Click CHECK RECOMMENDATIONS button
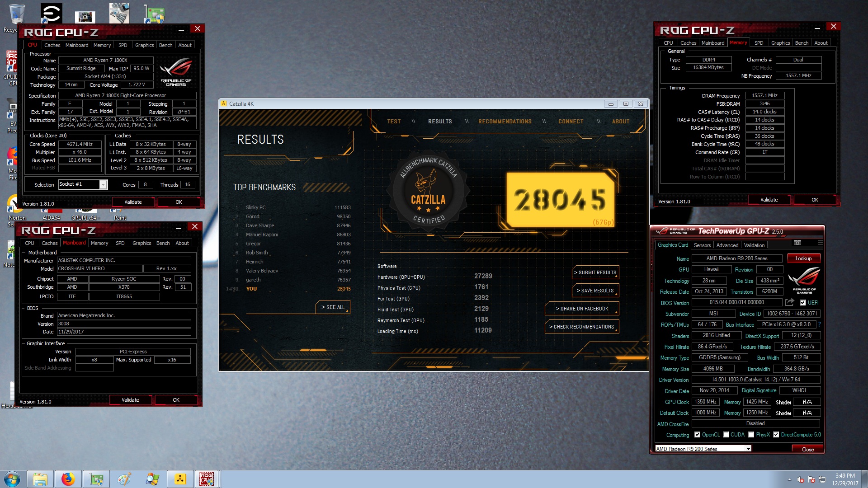The height and width of the screenshot is (488, 868). tap(582, 327)
